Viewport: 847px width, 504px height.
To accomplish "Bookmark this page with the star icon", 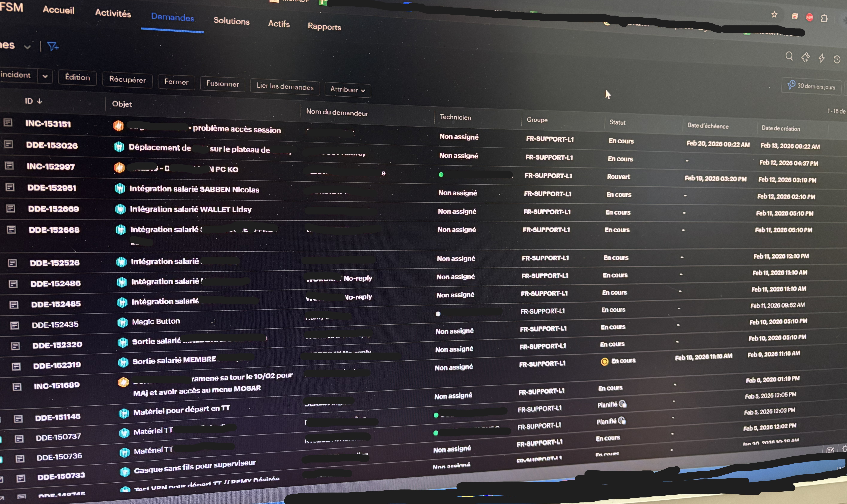I will pyautogui.click(x=774, y=15).
